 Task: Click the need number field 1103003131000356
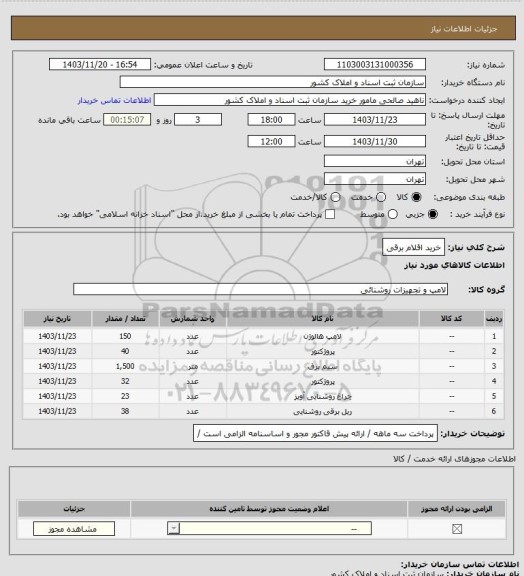pos(375,64)
